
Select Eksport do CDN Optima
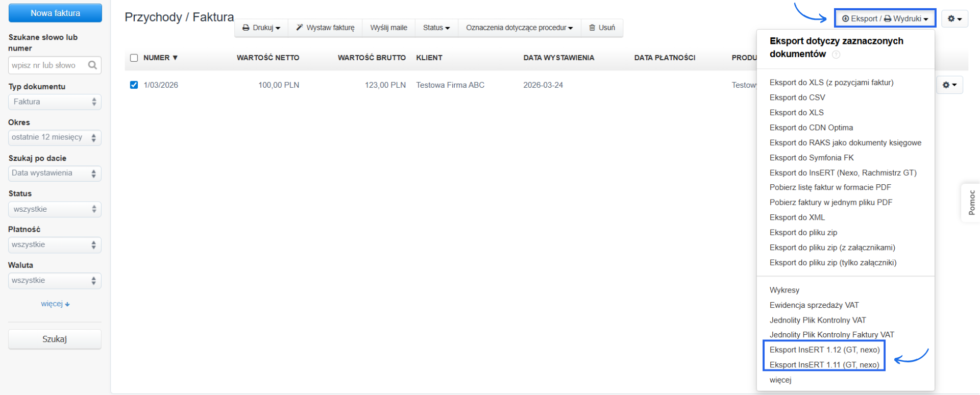point(811,128)
